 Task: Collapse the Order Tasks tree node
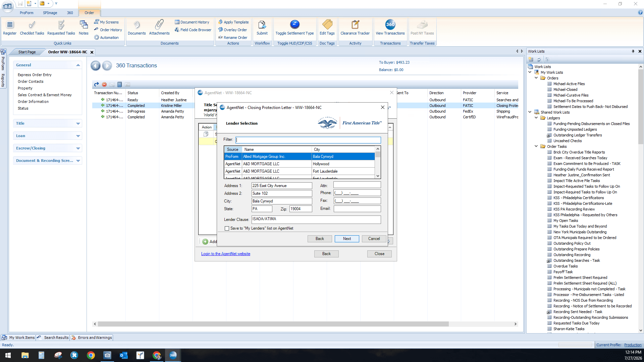pyautogui.click(x=536, y=146)
